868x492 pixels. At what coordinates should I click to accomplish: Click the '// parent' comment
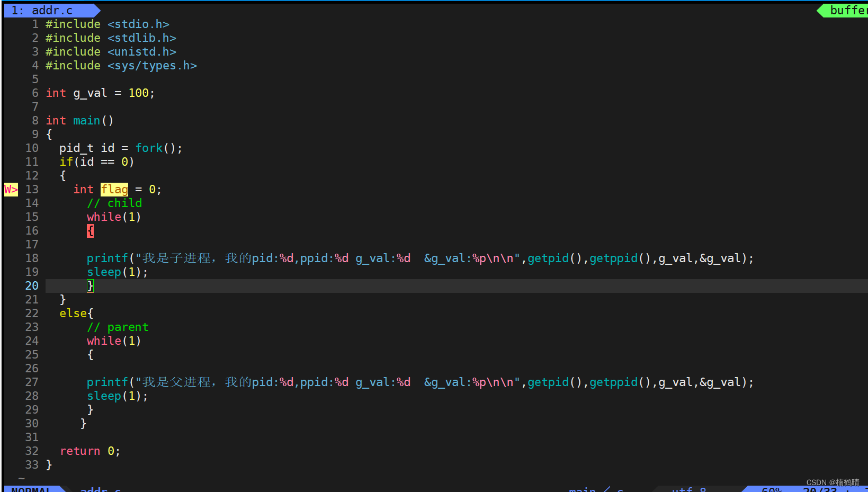[x=118, y=327]
